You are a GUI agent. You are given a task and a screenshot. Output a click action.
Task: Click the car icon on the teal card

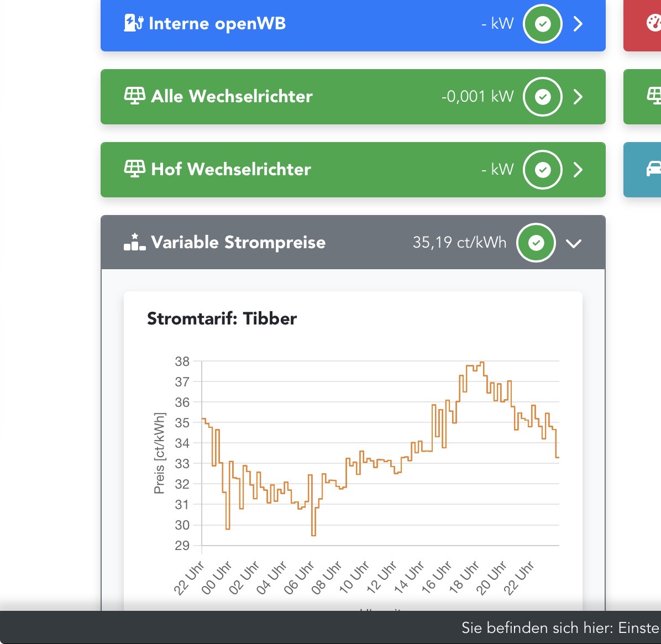click(653, 169)
